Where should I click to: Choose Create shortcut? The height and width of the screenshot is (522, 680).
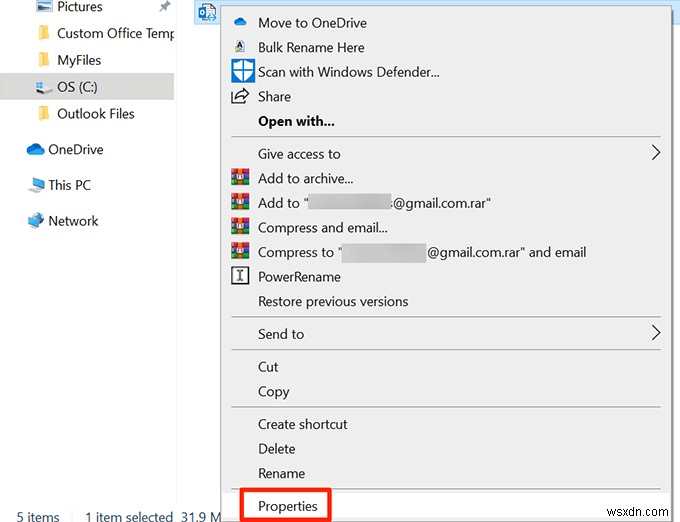click(303, 424)
